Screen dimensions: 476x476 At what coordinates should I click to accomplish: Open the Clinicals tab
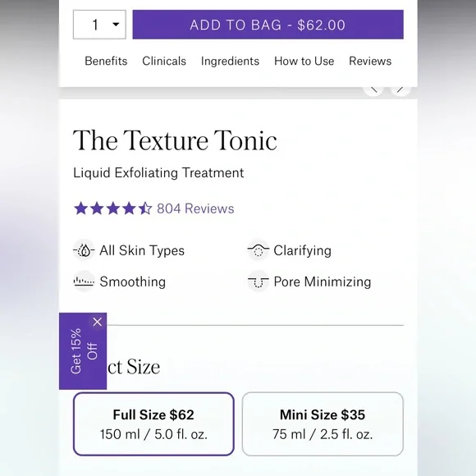(164, 61)
